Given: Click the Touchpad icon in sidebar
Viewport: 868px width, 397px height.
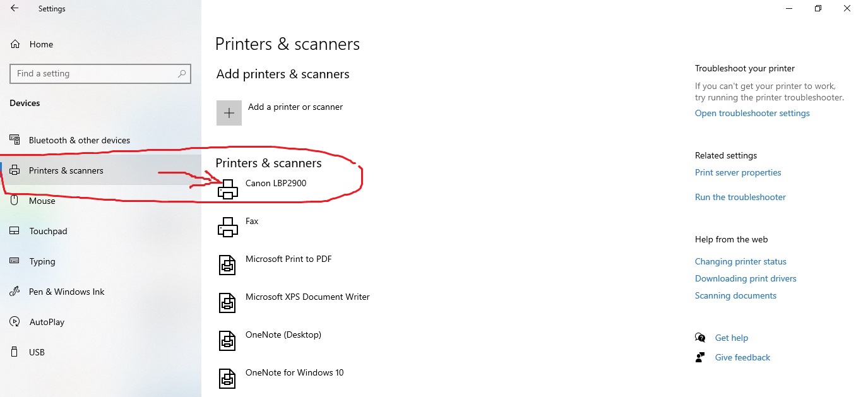Looking at the screenshot, I should (15, 231).
